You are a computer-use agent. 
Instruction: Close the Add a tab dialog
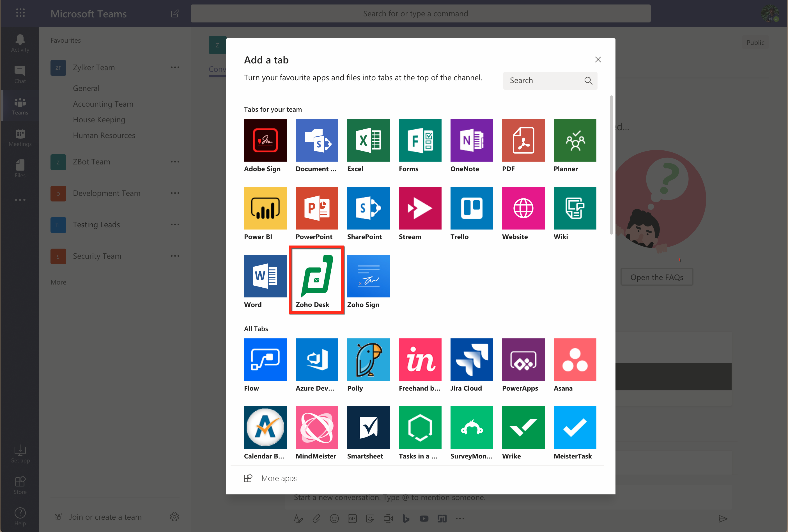598,60
